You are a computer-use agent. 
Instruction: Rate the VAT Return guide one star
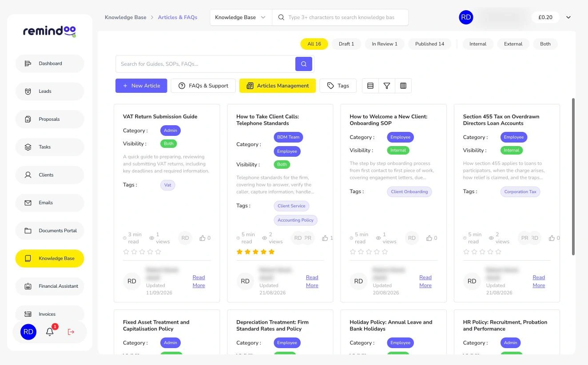[126, 252]
